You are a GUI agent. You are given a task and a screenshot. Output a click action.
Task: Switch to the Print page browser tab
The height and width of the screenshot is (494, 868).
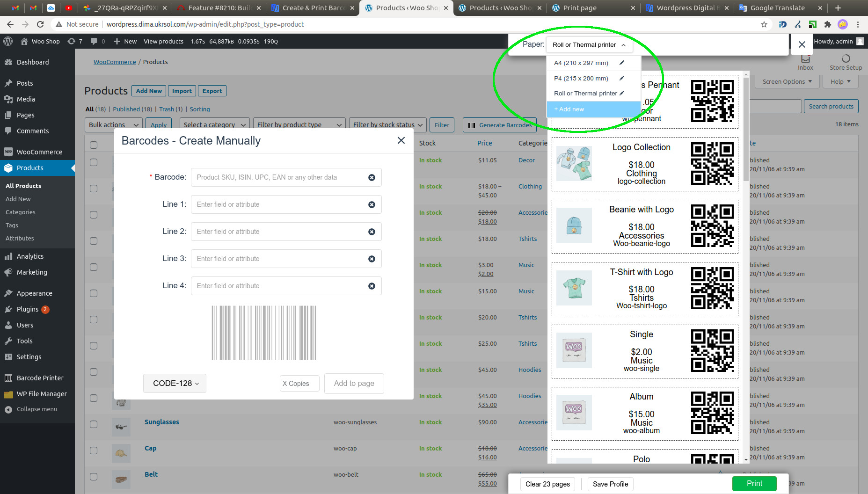click(593, 8)
